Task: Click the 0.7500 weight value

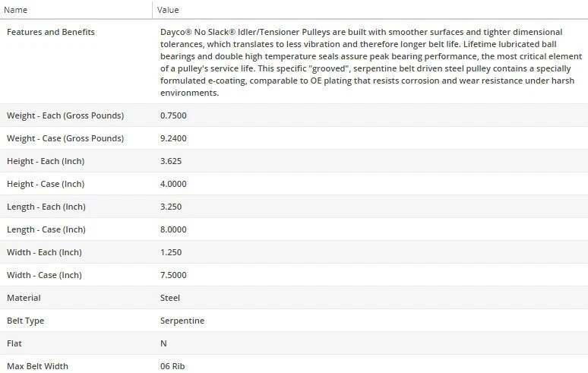Action: [x=173, y=115]
